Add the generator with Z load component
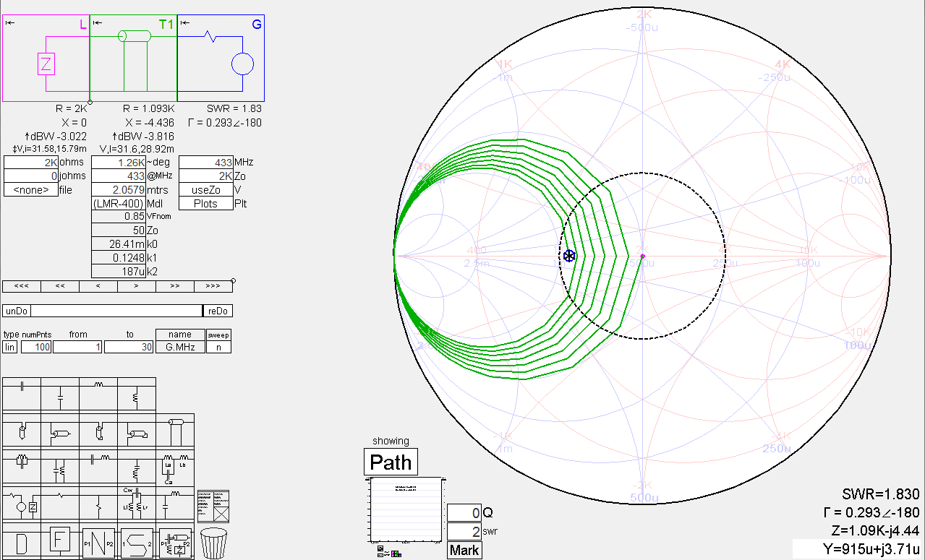This screenshot has width=925, height=560. pos(22,504)
